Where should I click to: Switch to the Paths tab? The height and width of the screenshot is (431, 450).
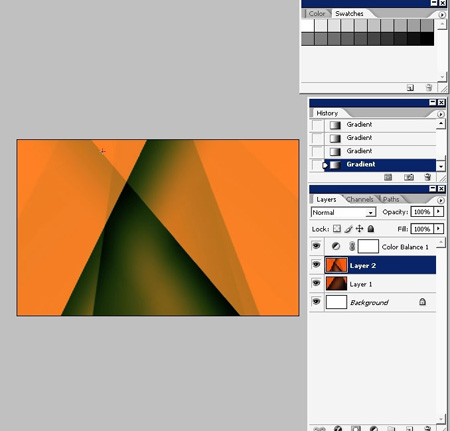pyautogui.click(x=391, y=199)
